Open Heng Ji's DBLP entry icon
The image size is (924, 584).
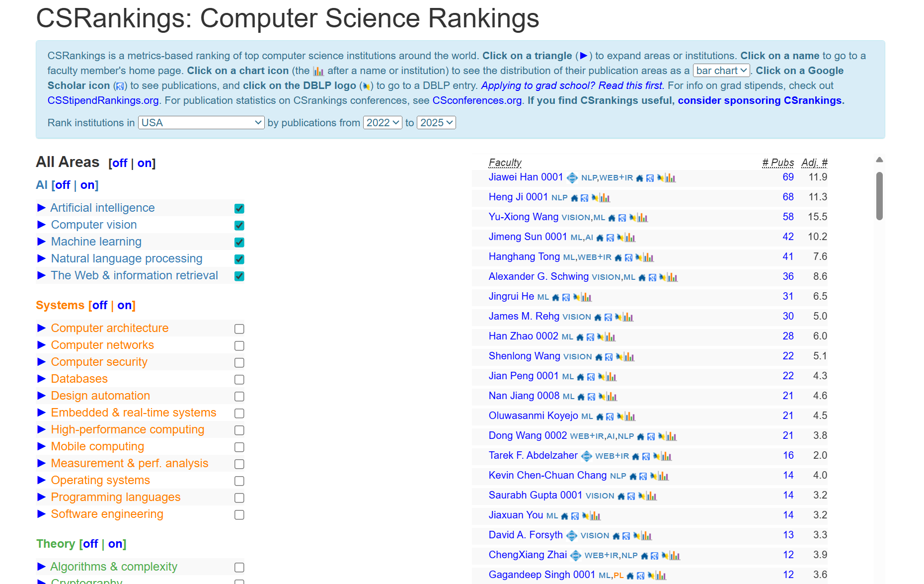point(595,198)
